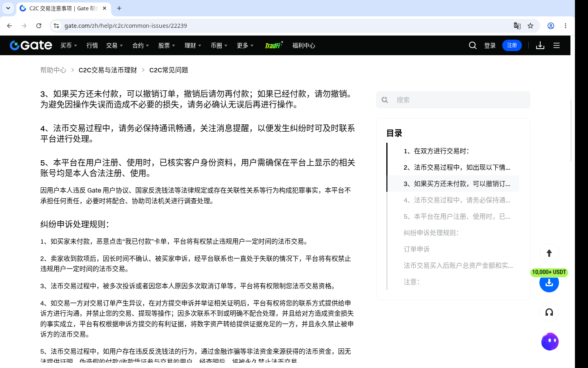Select the C2C 交易注意事项 browser tab
Screen dimensions: 588x368
tap(63, 8)
